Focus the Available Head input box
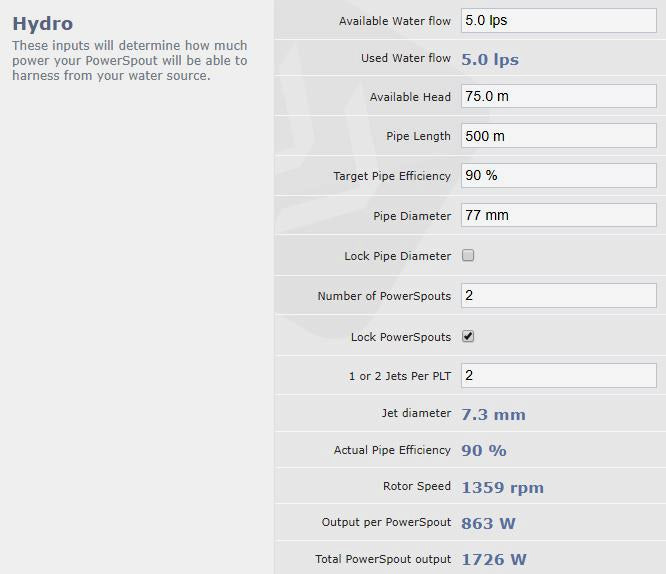666x574 pixels. tap(558, 97)
